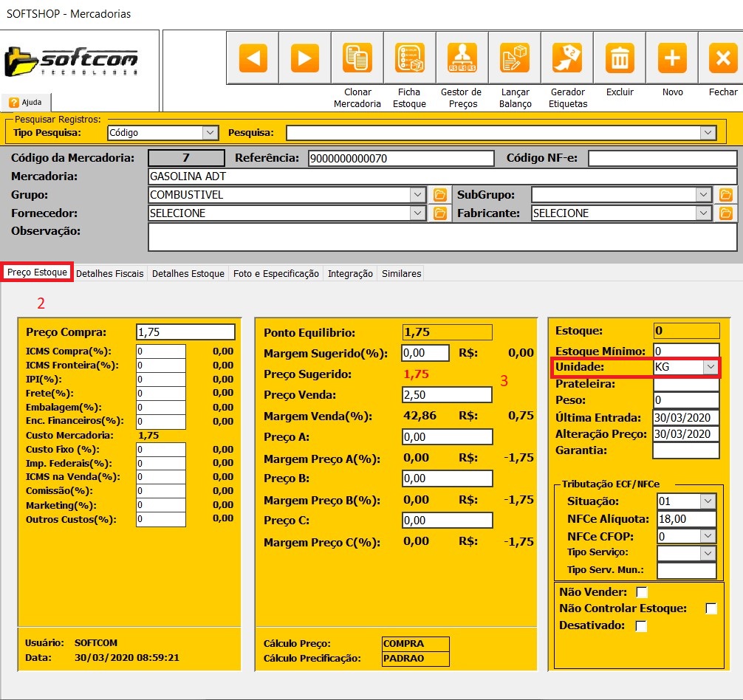Expand the Unidade dropdown
Image resolution: width=743 pixels, height=700 pixels.
click(x=711, y=367)
